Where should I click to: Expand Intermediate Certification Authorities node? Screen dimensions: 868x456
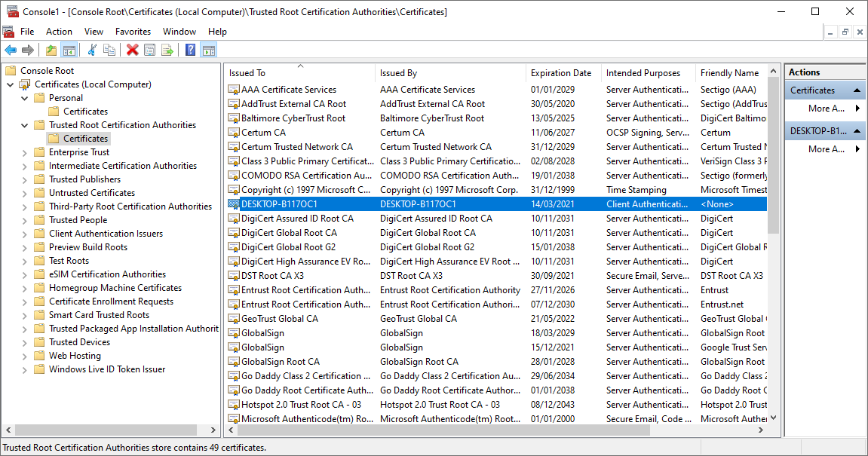pos(24,166)
